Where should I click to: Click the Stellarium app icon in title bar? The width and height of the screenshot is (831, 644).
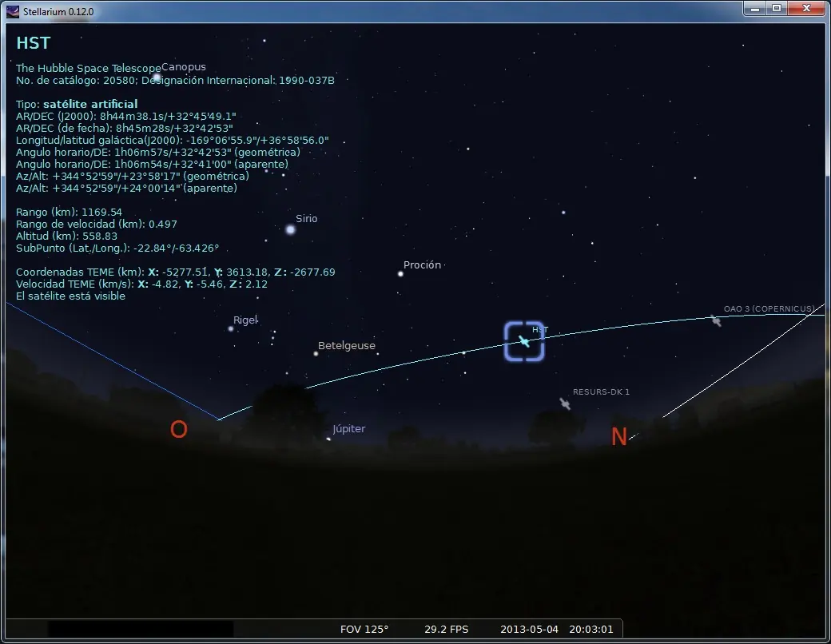tap(13, 11)
